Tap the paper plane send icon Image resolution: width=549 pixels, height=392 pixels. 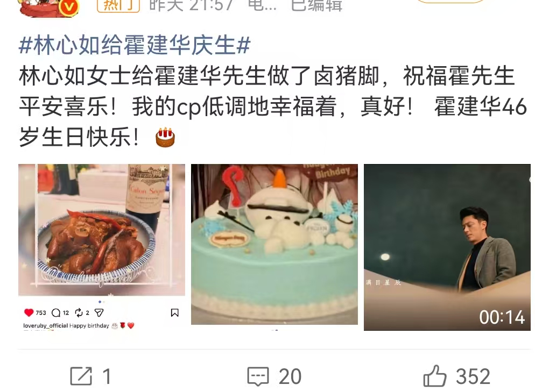[x=99, y=312]
